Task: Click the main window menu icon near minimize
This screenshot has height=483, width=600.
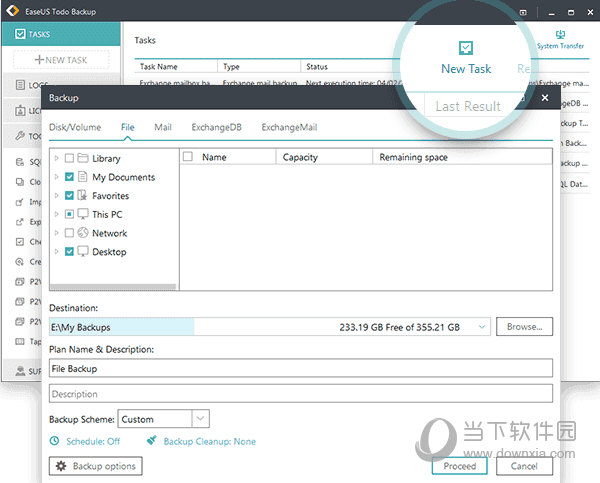Action: (523, 13)
